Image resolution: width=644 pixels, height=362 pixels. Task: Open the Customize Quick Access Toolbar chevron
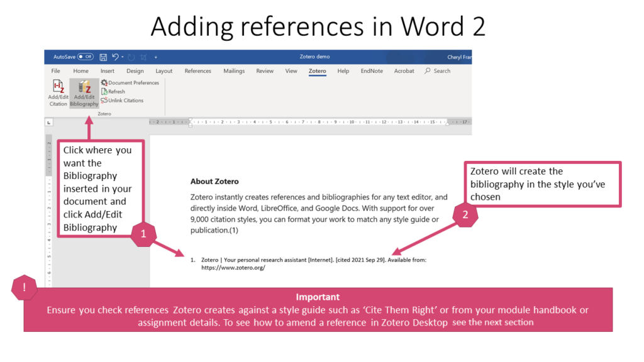(154, 57)
